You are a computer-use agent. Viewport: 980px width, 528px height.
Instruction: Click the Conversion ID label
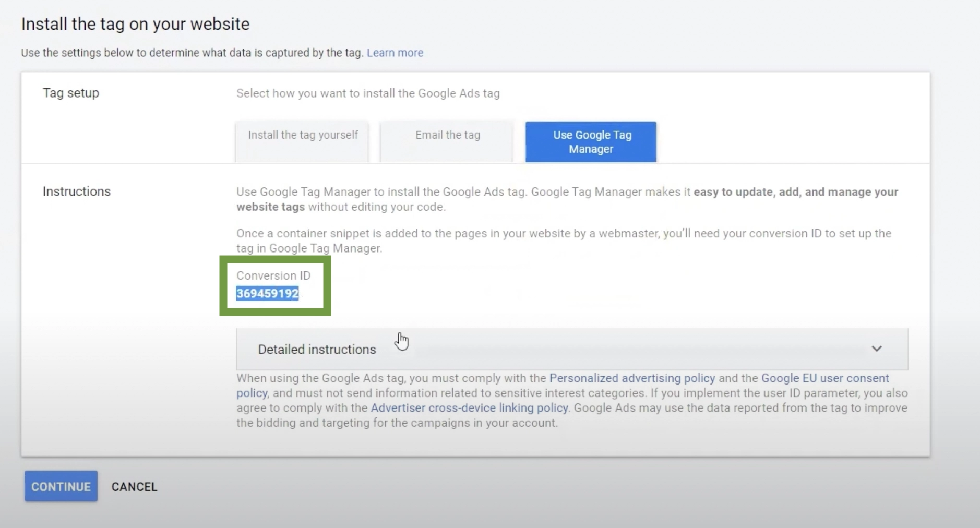pyautogui.click(x=273, y=275)
